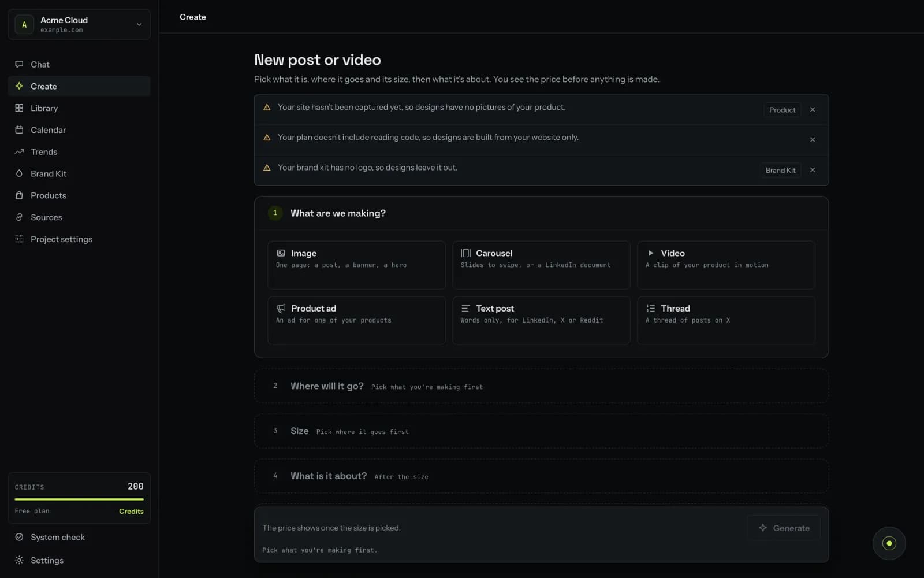
Task: Dismiss the site not captured warning
Action: [x=813, y=110]
